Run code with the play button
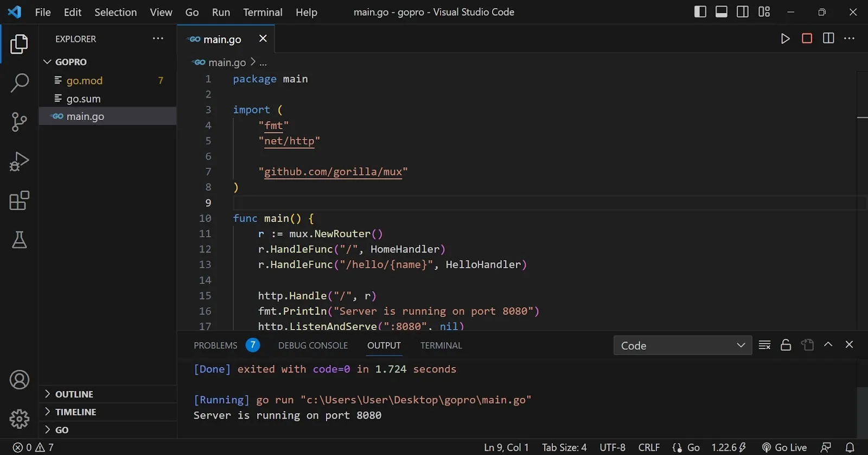The width and height of the screenshot is (868, 455). (x=785, y=39)
